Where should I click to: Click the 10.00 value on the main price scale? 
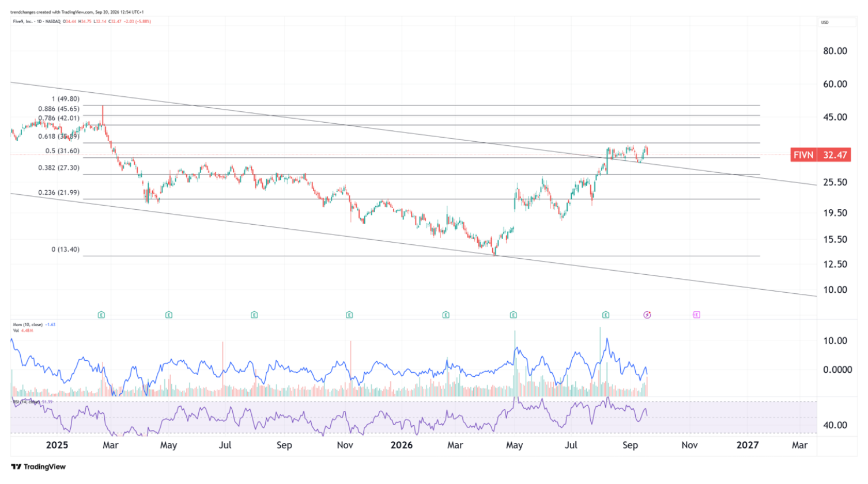[x=835, y=290]
